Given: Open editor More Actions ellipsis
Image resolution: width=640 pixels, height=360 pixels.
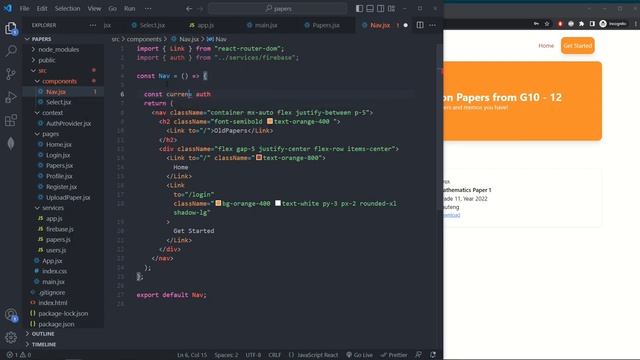Looking at the screenshot, I should coord(432,25).
